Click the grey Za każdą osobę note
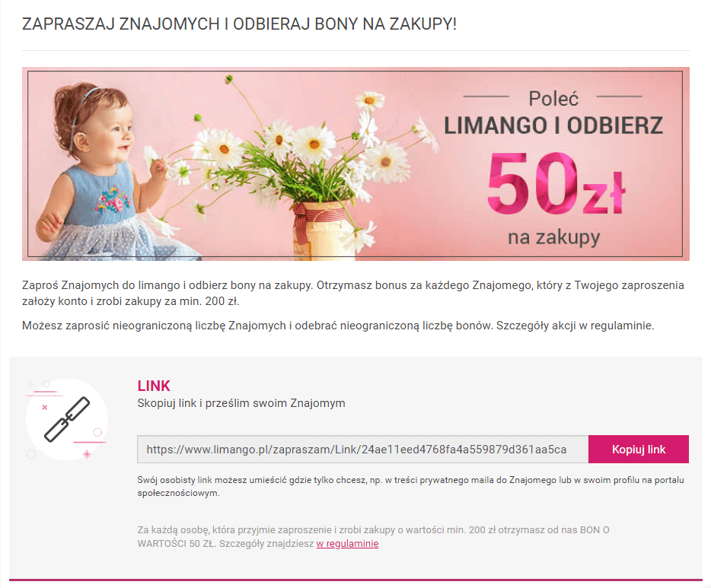Viewport: 711px width, 588px height. click(x=374, y=537)
